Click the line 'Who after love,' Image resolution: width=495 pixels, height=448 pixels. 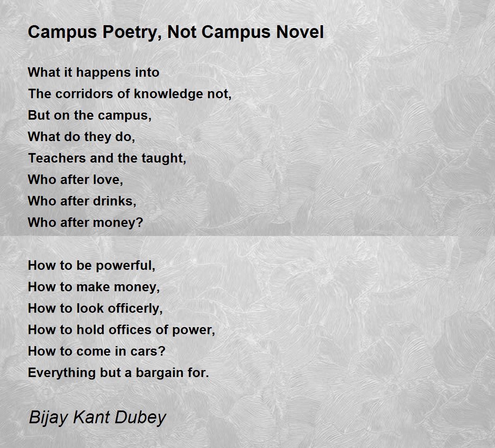point(75,179)
